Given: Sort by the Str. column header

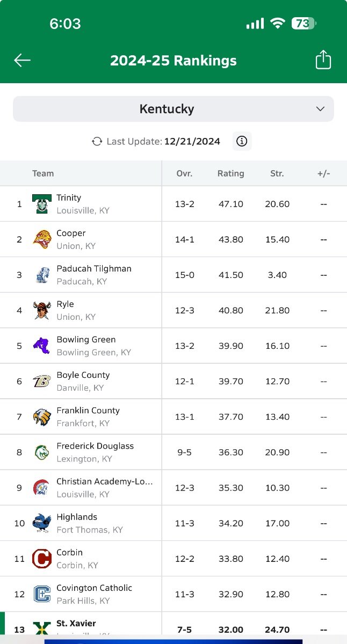Looking at the screenshot, I should coord(277,173).
